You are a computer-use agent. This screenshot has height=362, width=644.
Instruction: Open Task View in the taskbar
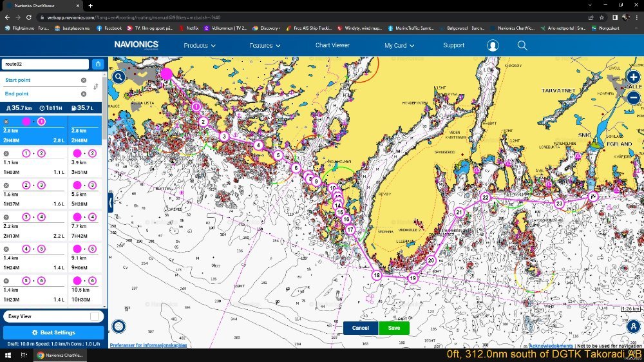pos(24,355)
